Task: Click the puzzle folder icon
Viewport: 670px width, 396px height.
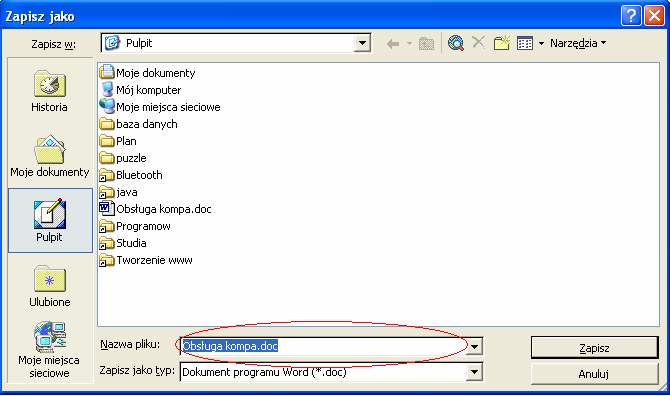Action: (107, 158)
